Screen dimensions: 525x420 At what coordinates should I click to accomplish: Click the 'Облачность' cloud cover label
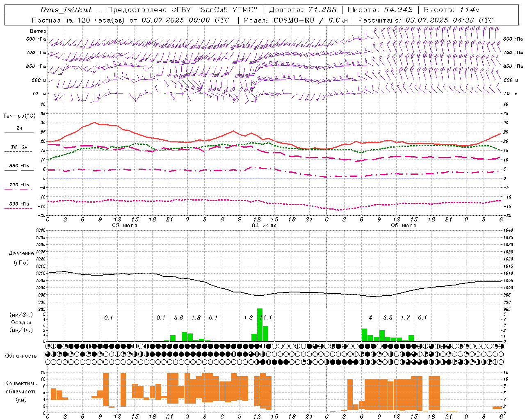21,356
